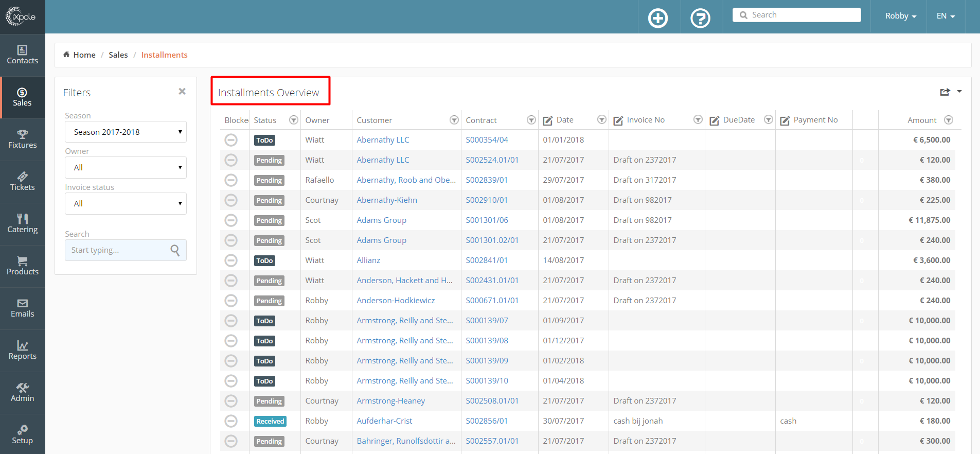Viewport: 980px width, 454px height.
Task: Toggle blocked state for contract S002856/01
Action: (x=231, y=421)
